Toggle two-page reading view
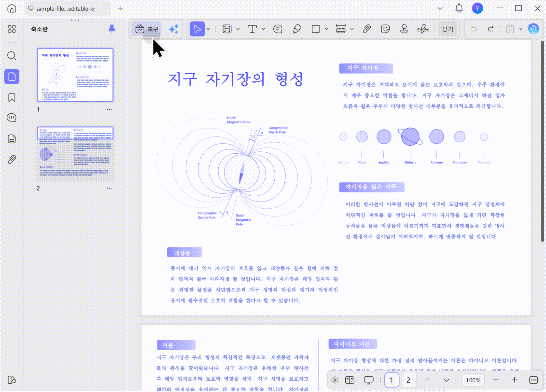546x392 pixels. pyautogui.click(x=349, y=380)
